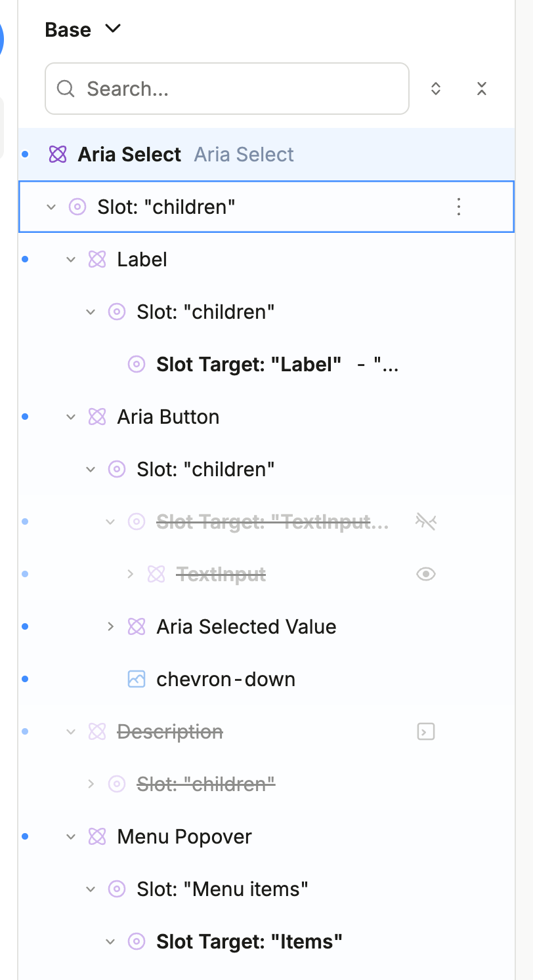Select the Slot Target "Items" row
This screenshot has height=980, width=533.
[249, 941]
